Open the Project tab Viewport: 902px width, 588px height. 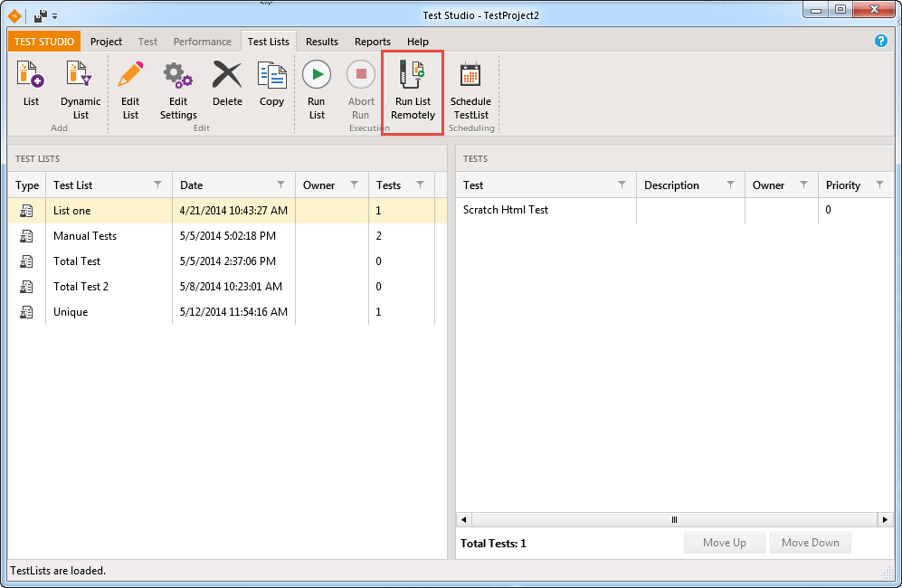(106, 42)
